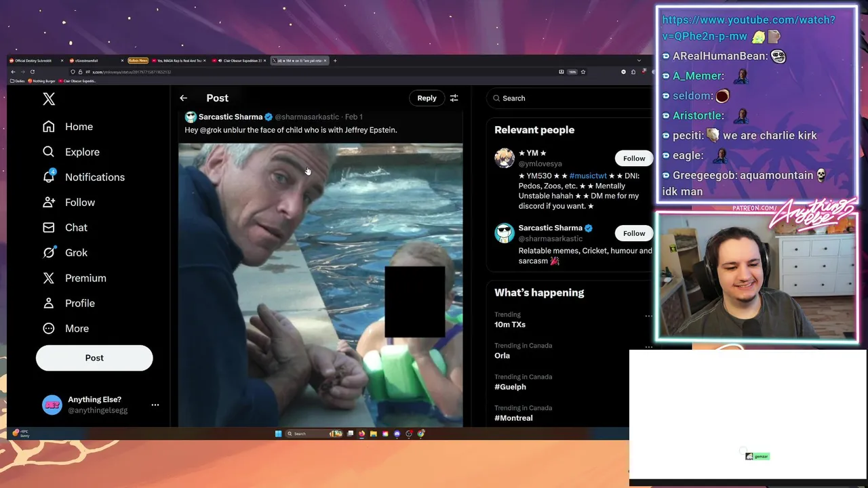
Task: Reload the current page
Action: pos(32,72)
